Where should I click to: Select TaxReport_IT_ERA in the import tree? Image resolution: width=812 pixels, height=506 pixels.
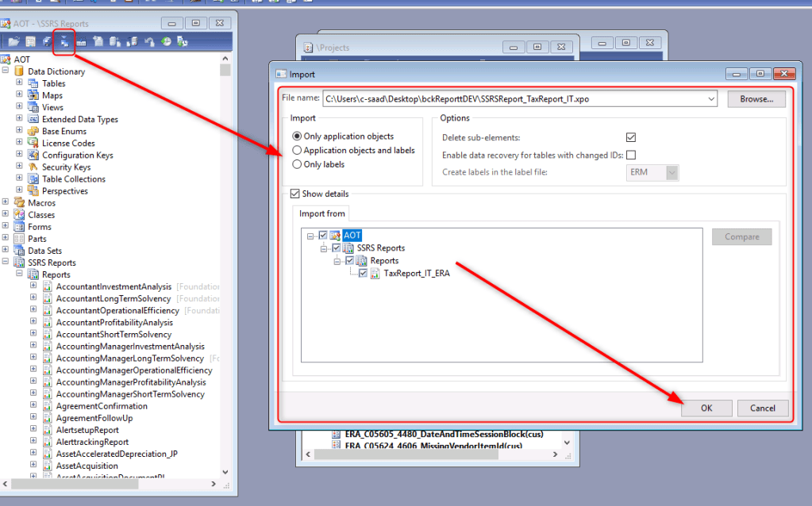(416, 273)
